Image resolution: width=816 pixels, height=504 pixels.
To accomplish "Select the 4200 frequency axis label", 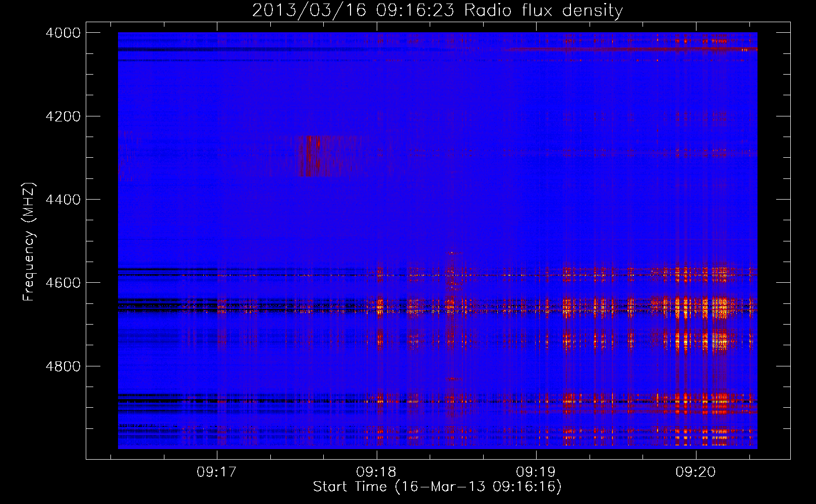I will point(63,116).
